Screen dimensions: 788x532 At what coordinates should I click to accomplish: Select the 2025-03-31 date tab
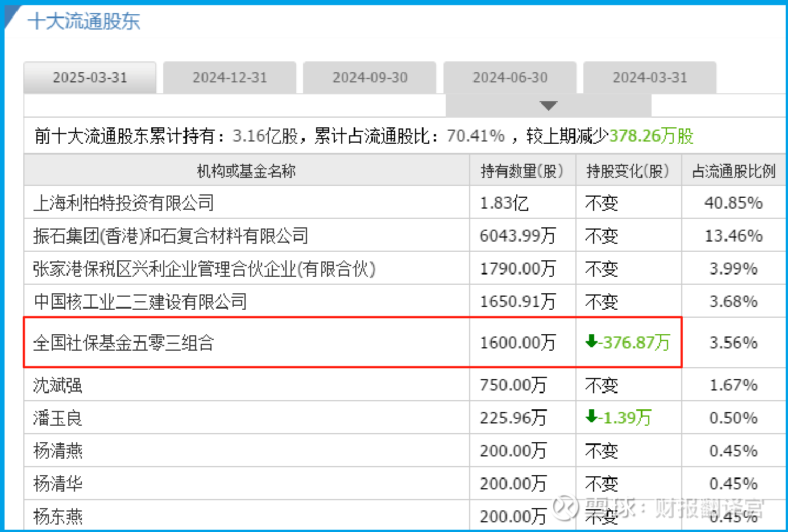90,77
